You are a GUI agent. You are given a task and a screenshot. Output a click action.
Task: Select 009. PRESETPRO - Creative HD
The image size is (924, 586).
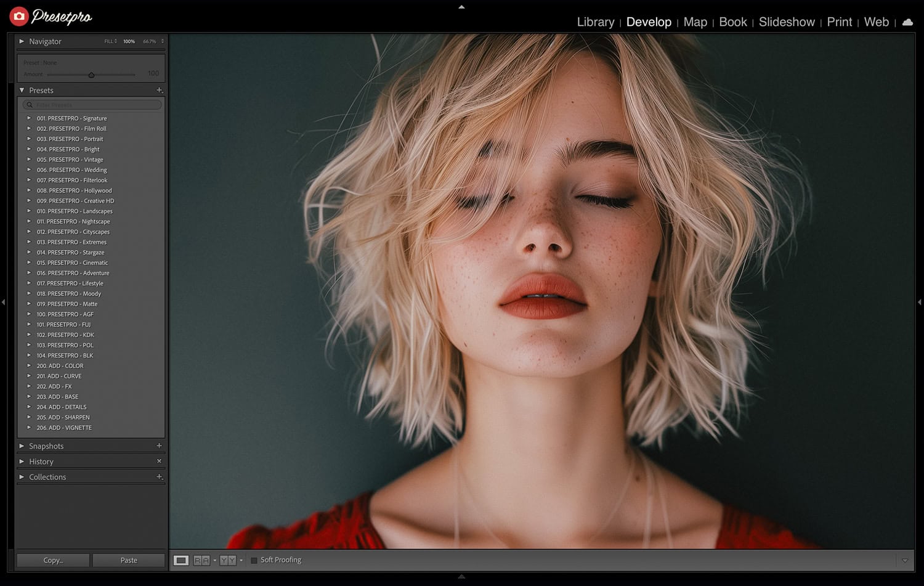click(x=75, y=201)
